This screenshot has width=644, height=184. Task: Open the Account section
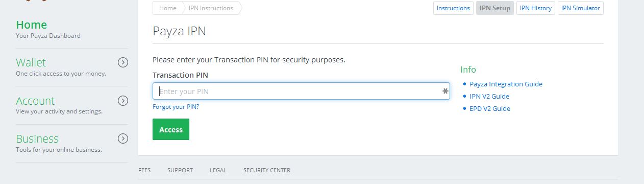[35, 101]
